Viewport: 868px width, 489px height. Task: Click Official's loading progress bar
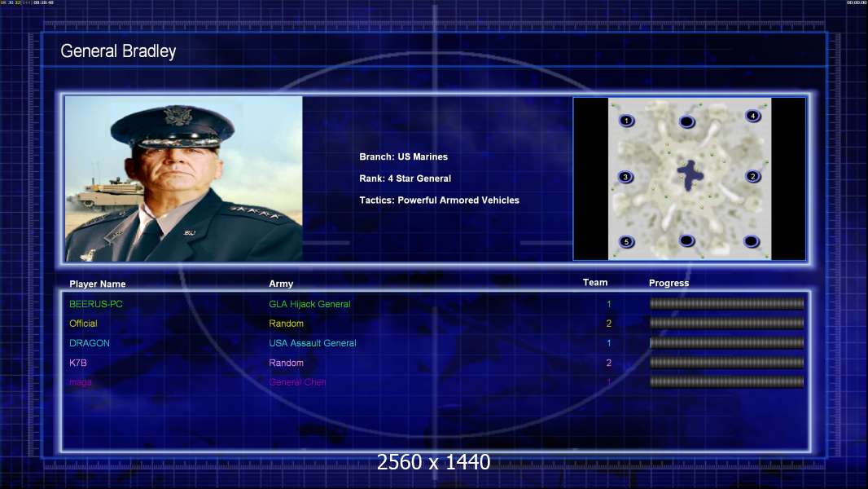click(727, 323)
